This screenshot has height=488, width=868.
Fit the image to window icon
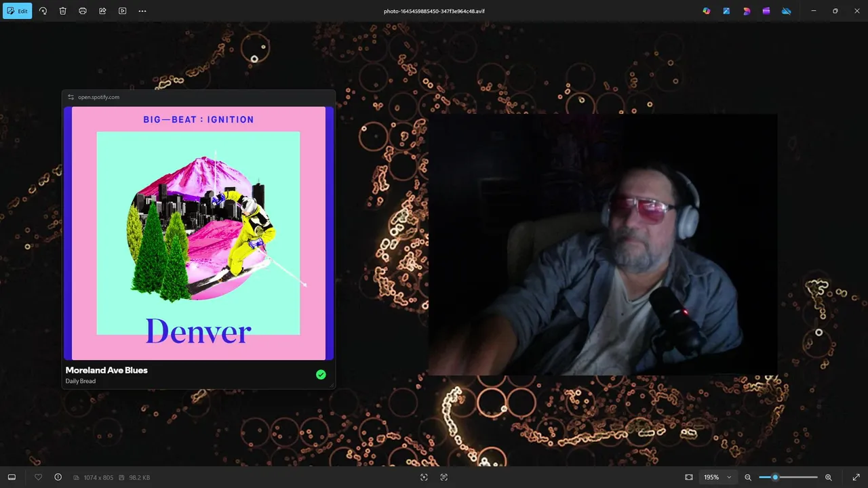pos(689,477)
